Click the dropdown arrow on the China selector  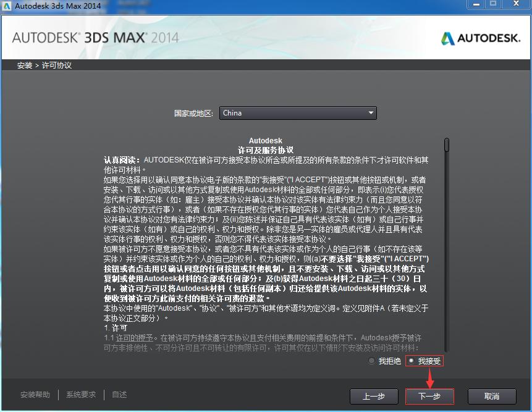(371, 113)
